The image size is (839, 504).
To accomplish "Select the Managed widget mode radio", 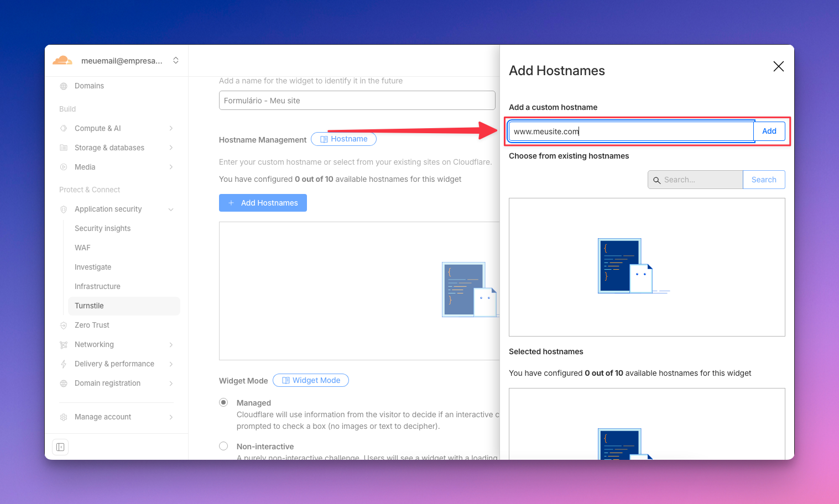I will [x=223, y=402].
